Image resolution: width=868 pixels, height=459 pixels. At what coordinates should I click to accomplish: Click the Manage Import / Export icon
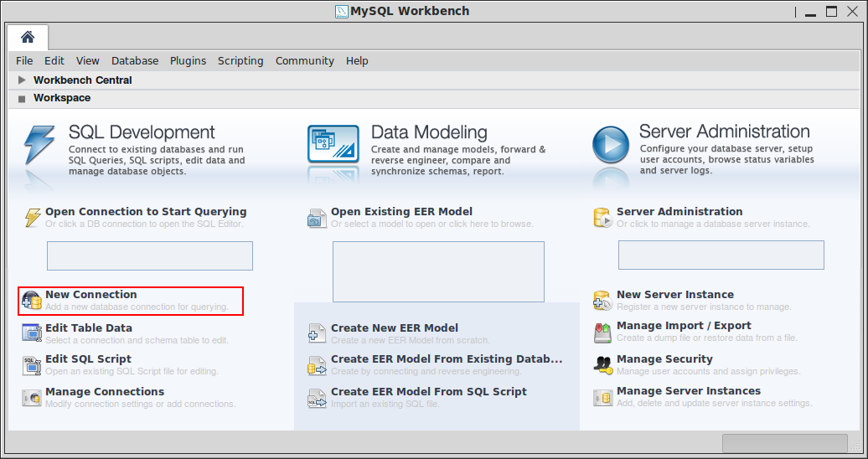point(602,333)
